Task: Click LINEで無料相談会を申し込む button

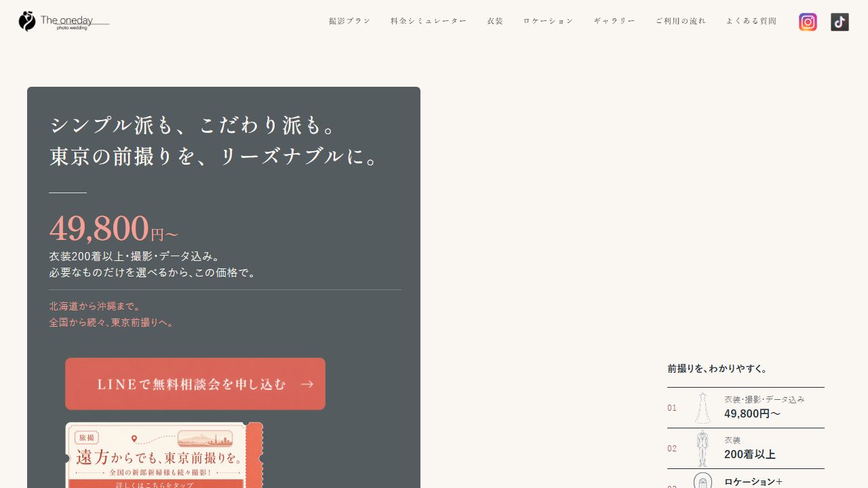Action: (195, 384)
